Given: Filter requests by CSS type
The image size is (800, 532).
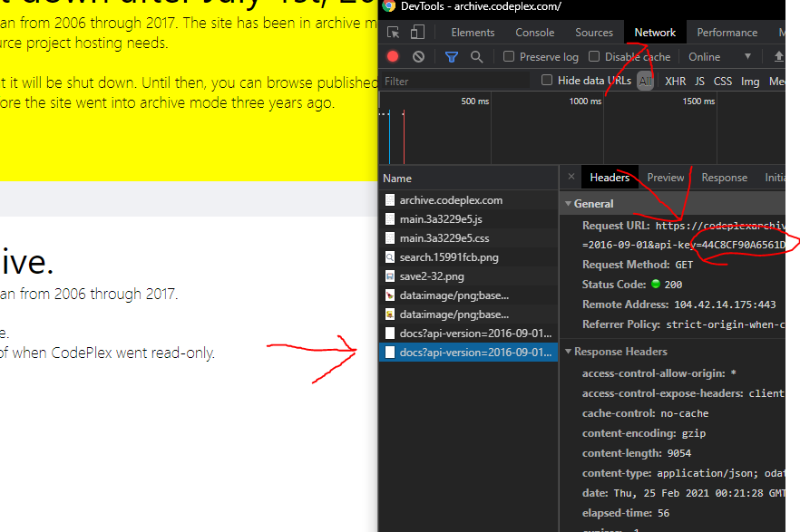Looking at the screenshot, I should pos(722,81).
